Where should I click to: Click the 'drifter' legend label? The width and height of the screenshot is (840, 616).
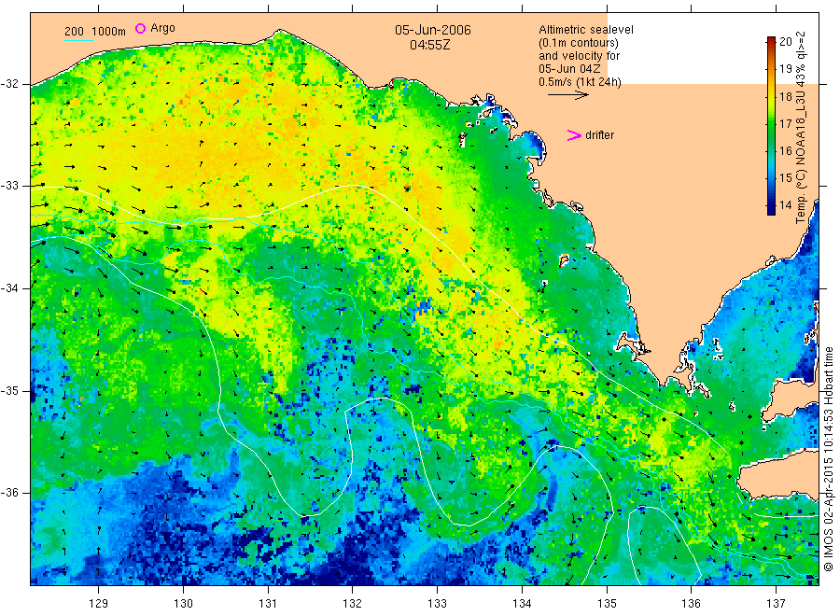click(599, 135)
